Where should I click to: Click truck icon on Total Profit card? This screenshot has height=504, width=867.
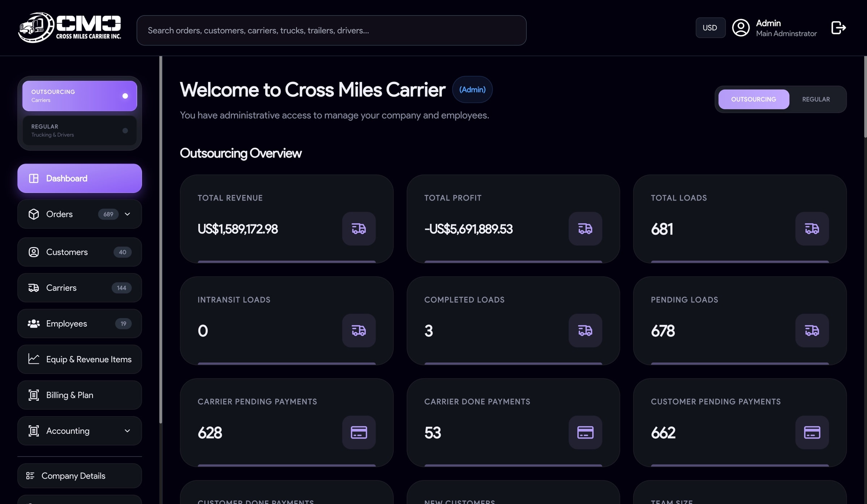585,229
